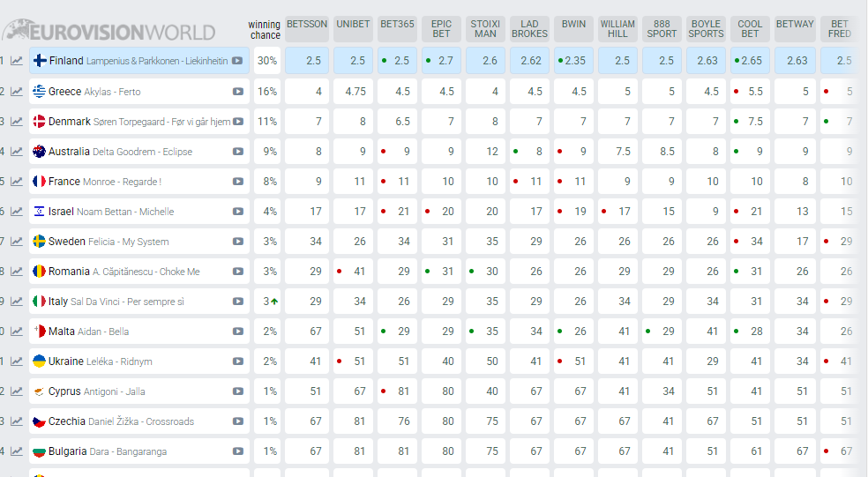Open the Bwin column header

coord(573,29)
